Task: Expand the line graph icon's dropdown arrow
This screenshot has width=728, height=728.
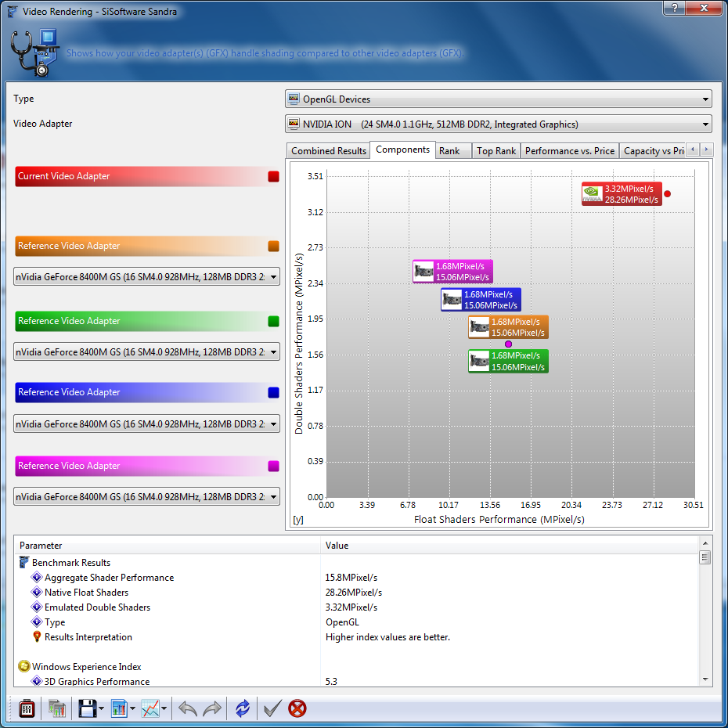Action: point(164,709)
